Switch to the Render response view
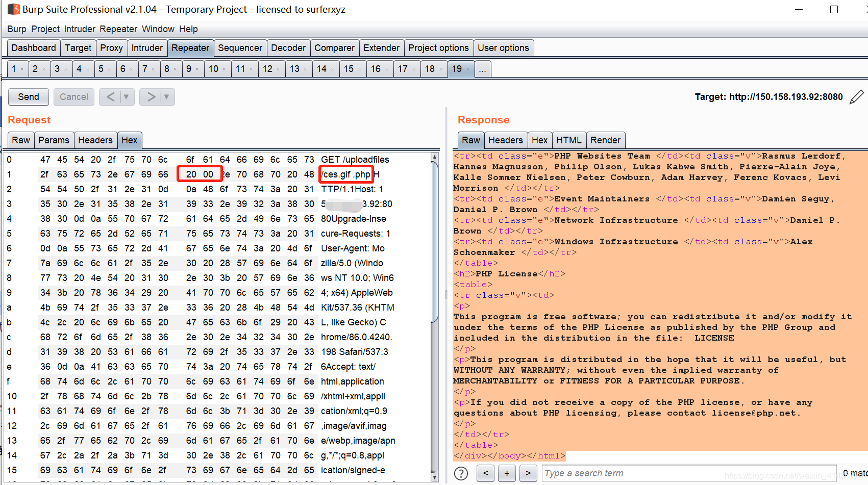Screen dimensions: 868x485 (606, 140)
